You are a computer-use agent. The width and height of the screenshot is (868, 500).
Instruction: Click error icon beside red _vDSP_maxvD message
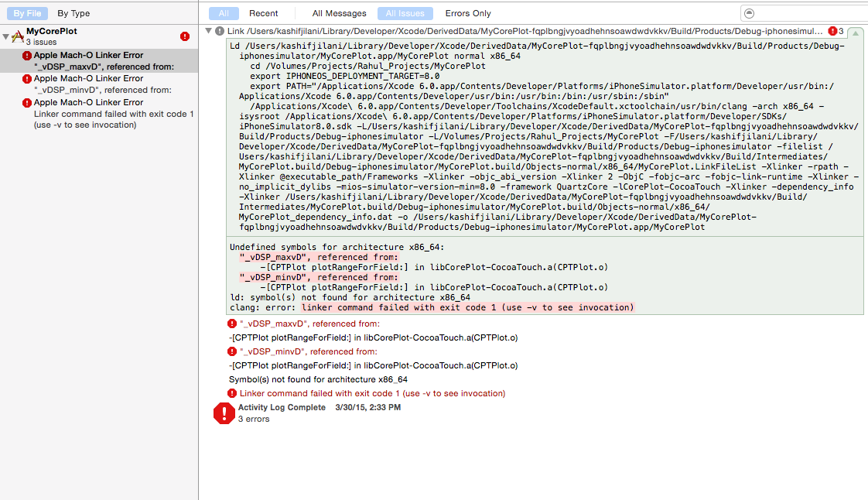pyautogui.click(x=232, y=324)
